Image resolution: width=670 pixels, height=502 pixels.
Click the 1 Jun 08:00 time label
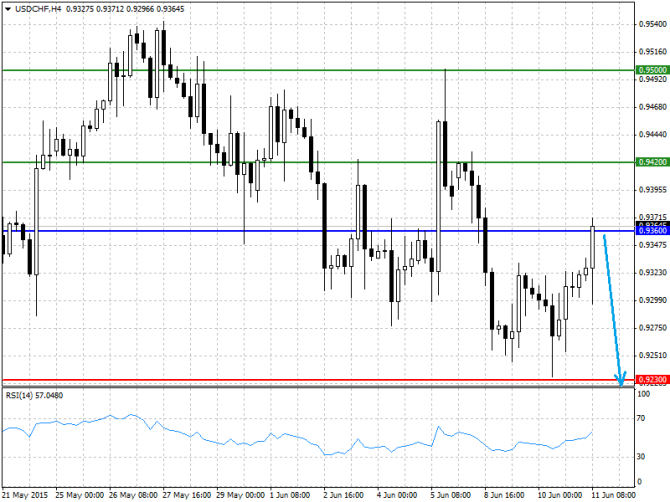tap(290, 495)
